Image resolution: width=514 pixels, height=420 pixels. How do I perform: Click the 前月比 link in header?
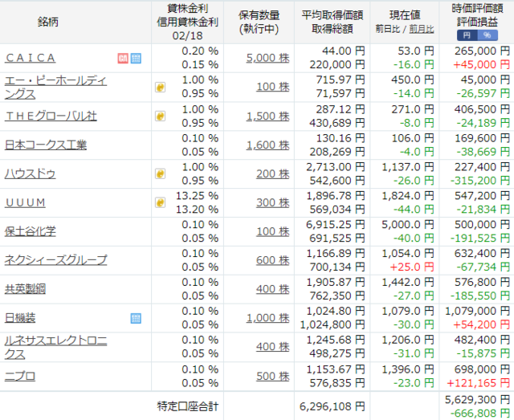(421, 29)
